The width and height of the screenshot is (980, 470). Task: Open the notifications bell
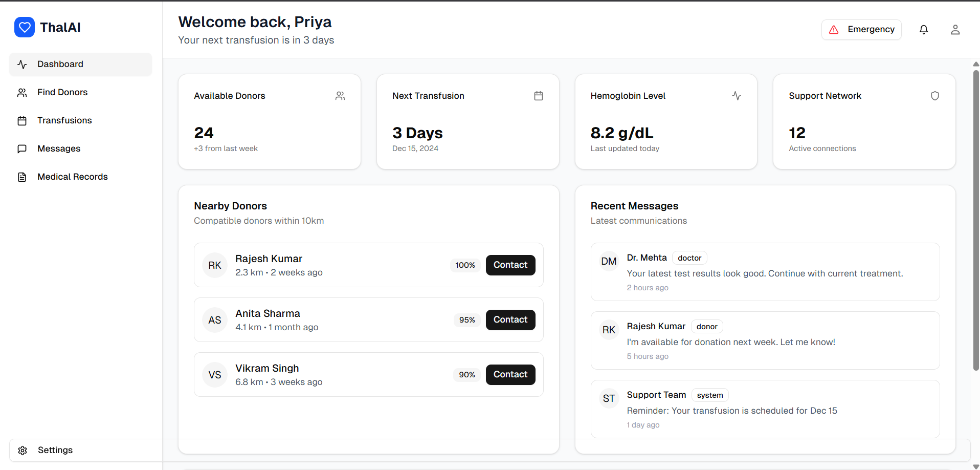tap(923, 30)
